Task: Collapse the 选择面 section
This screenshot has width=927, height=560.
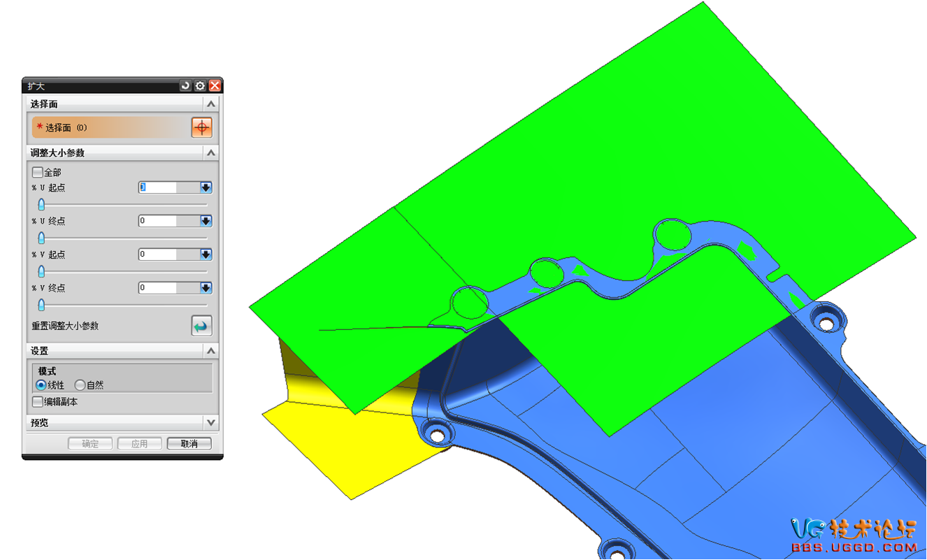Action: [x=210, y=104]
